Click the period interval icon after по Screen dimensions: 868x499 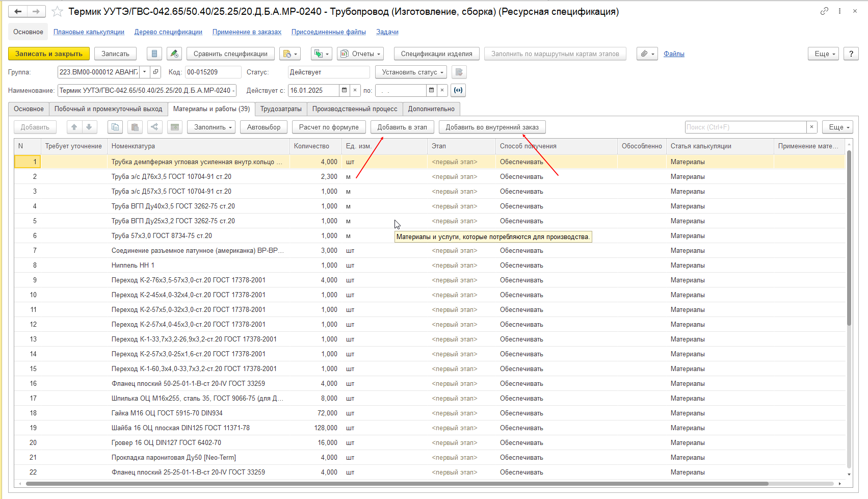pos(458,90)
